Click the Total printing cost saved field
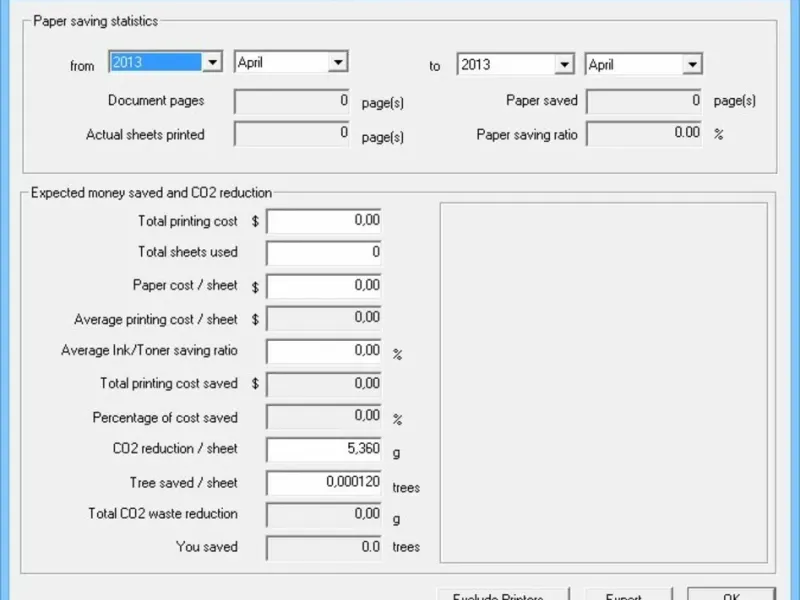The image size is (800, 600). (323, 384)
